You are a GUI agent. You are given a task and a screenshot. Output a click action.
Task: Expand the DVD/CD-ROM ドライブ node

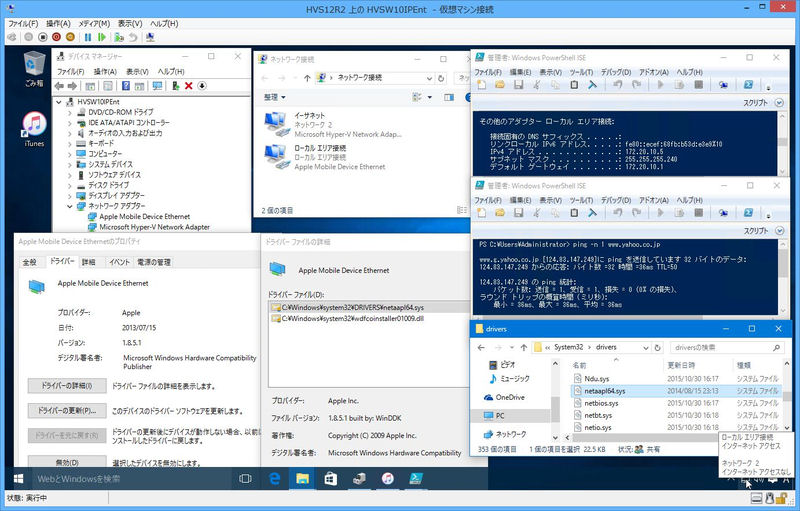[x=70, y=112]
